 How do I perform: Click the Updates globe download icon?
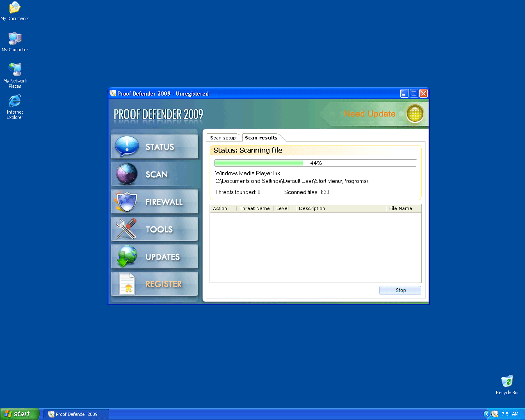(127, 256)
